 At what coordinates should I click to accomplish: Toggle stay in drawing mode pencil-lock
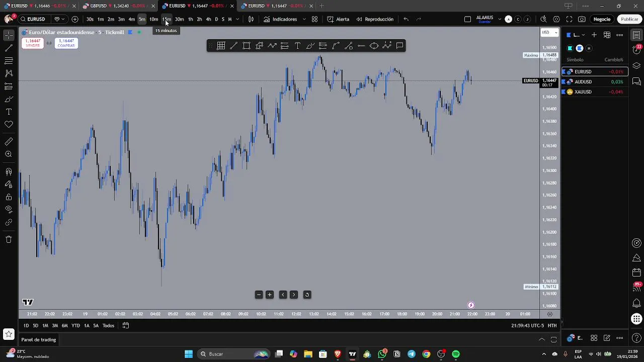pos(9,185)
